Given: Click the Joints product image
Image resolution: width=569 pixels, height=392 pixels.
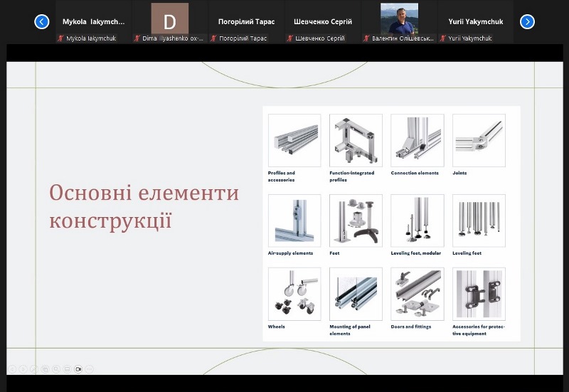Looking at the screenshot, I should click(479, 140).
